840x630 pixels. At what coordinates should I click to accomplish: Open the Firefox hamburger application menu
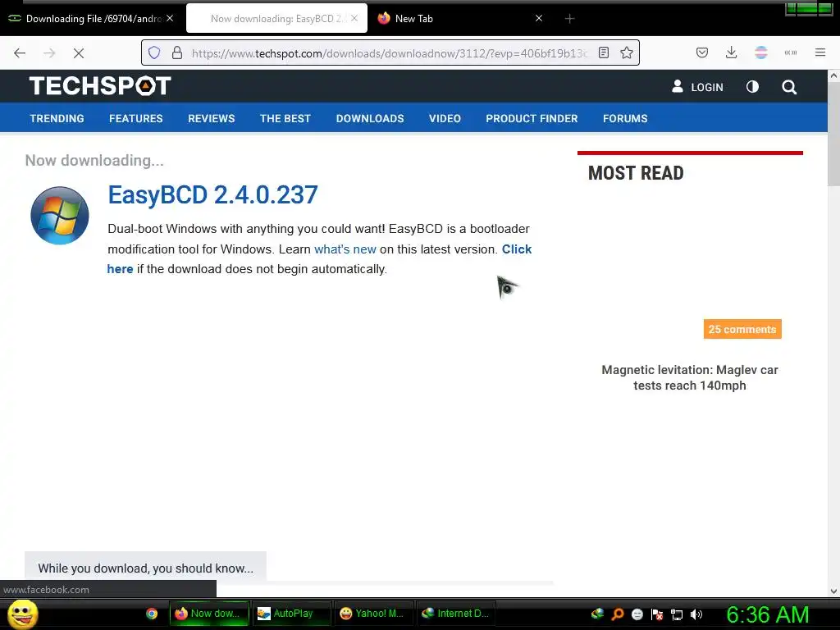point(819,52)
